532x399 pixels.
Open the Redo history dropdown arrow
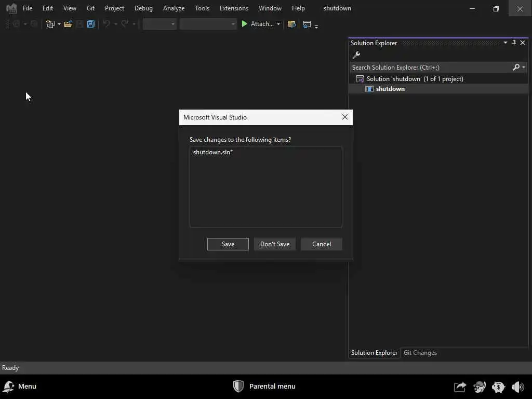[134, 24]
